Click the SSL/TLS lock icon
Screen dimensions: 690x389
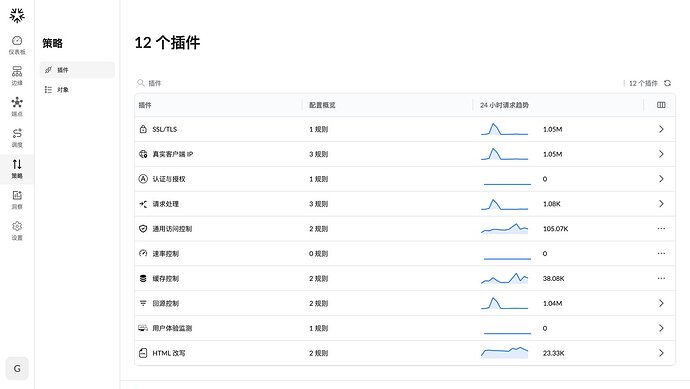(143, 129)
